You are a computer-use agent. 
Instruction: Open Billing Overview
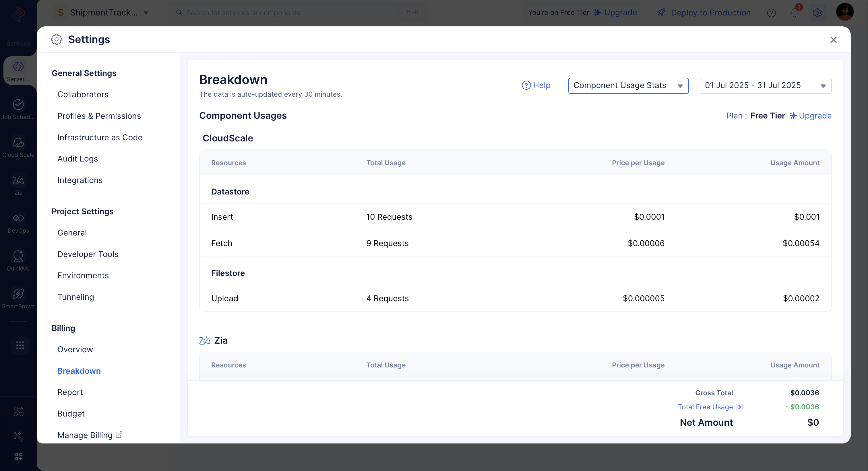click(75, 349)
